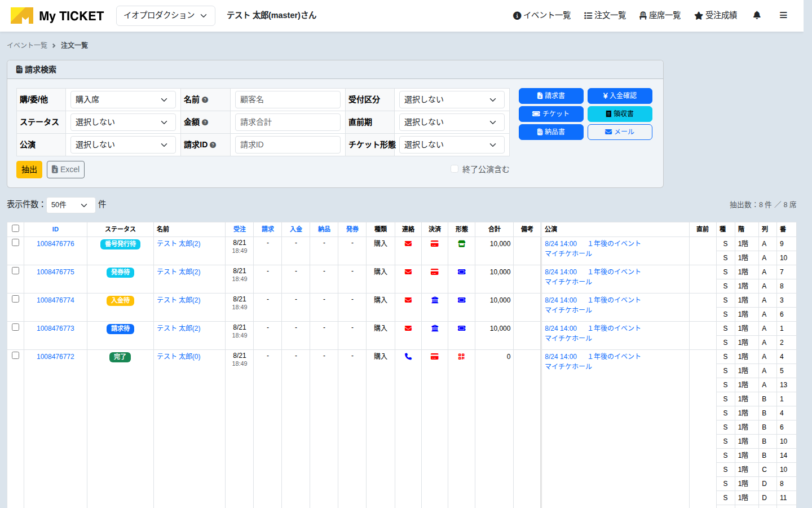
Task: Click the yellow 抽出 button
Action: pos(29,170)
